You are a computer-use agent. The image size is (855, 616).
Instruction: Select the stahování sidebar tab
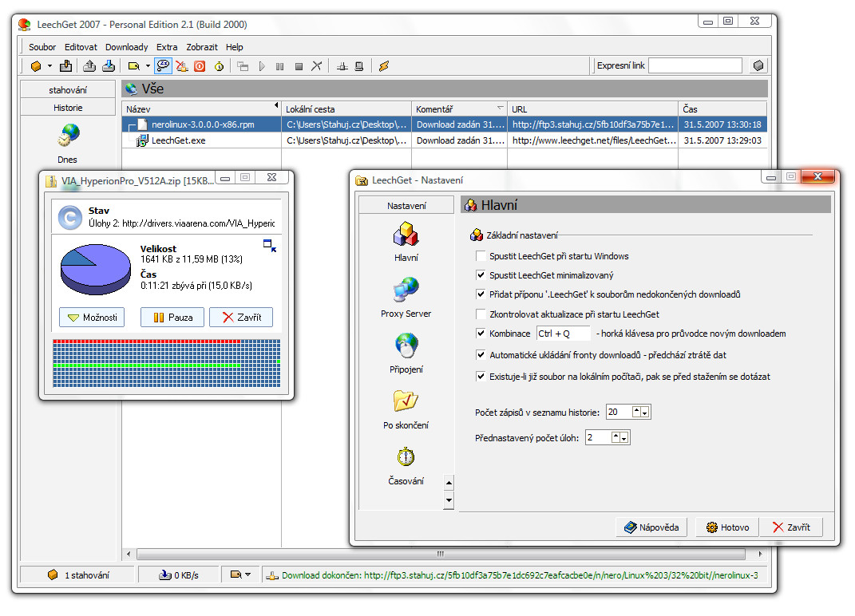[x=68, y=89]
